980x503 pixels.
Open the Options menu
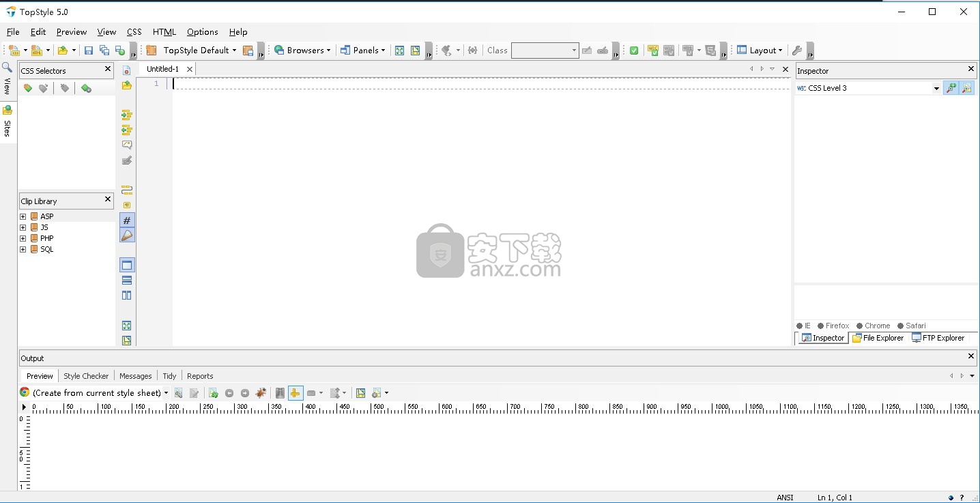click(x=203, y=31)
